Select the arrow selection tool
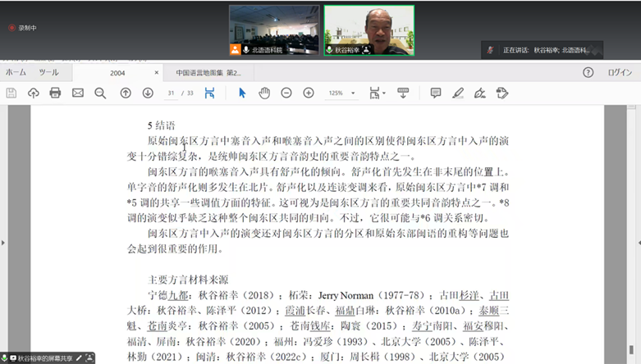 (x=242, y=93)
